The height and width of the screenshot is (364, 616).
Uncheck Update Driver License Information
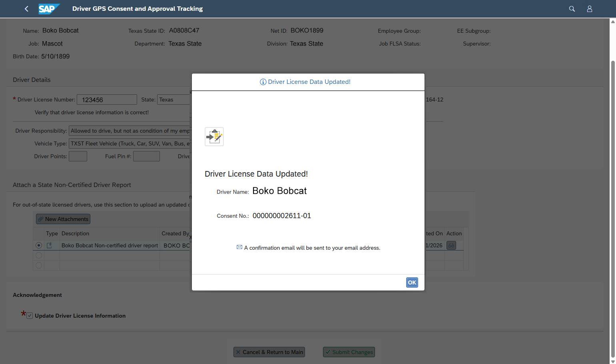(x=29, y=315)
